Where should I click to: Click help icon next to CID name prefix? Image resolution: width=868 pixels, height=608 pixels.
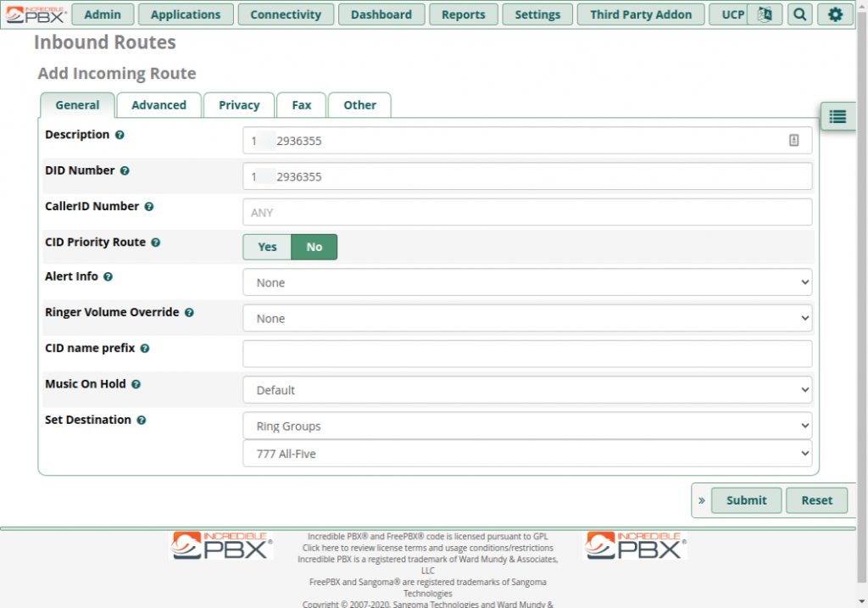point(144,349)
